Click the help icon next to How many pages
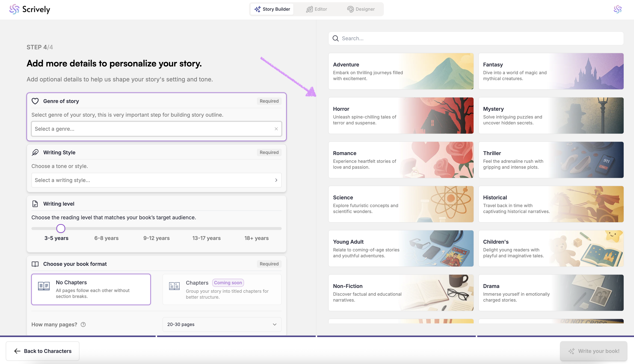 tap(83, 324)
